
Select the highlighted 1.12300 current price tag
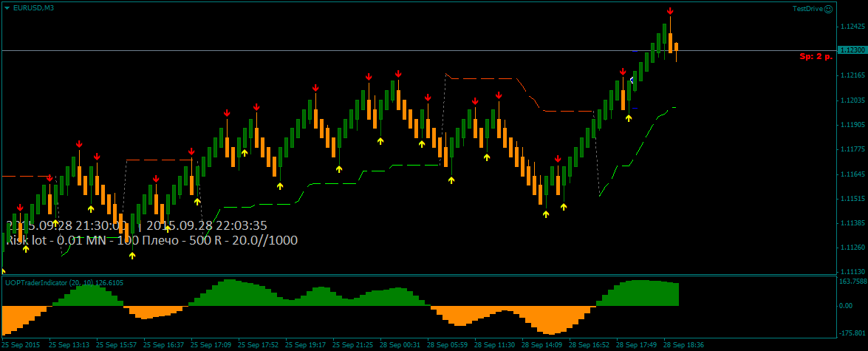tap(851, 50)
